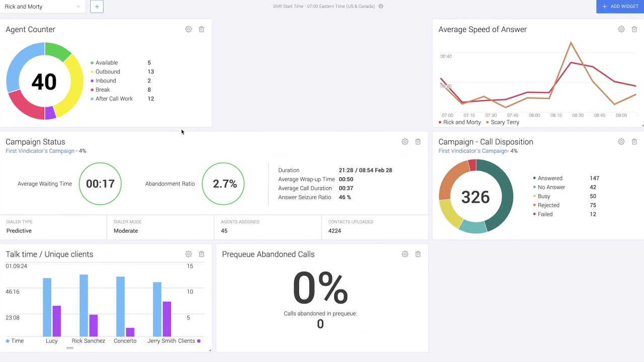The image size is (644, 362).
Task: Click the 40 total in Agent Counter donut
Action: [x=44, y=82]
